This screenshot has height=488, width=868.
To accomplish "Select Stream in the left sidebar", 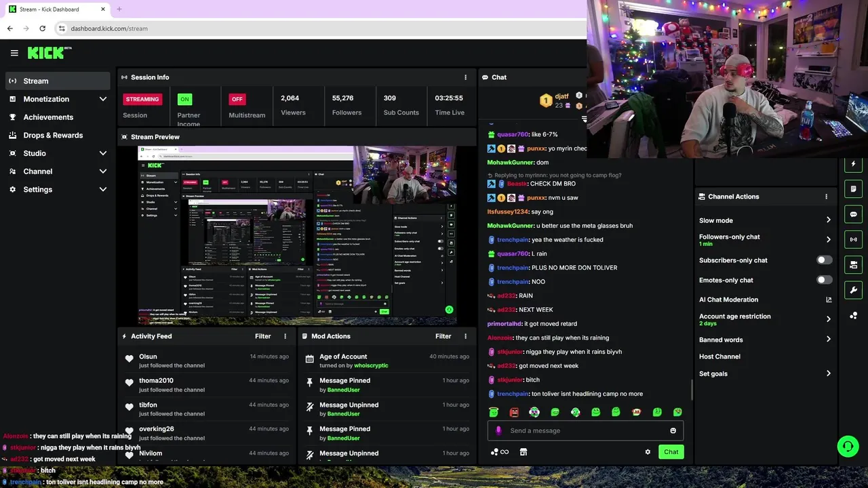I will click(x=58, y=81).
